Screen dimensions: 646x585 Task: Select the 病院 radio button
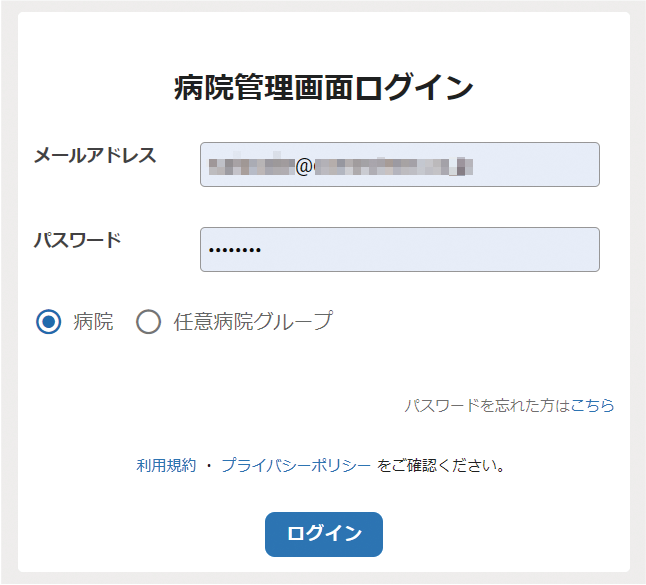click(49, 321)
